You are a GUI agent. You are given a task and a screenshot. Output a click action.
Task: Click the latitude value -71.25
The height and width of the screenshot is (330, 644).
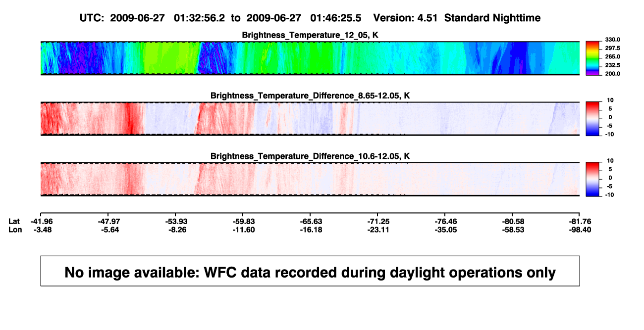coord(378,221)
